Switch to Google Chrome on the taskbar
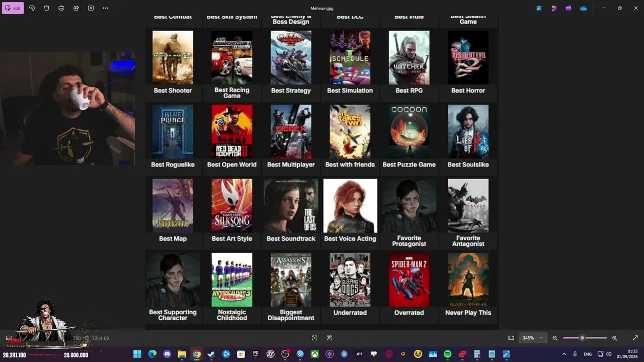Viewport: 644px width, 362px height. (197, 354)
